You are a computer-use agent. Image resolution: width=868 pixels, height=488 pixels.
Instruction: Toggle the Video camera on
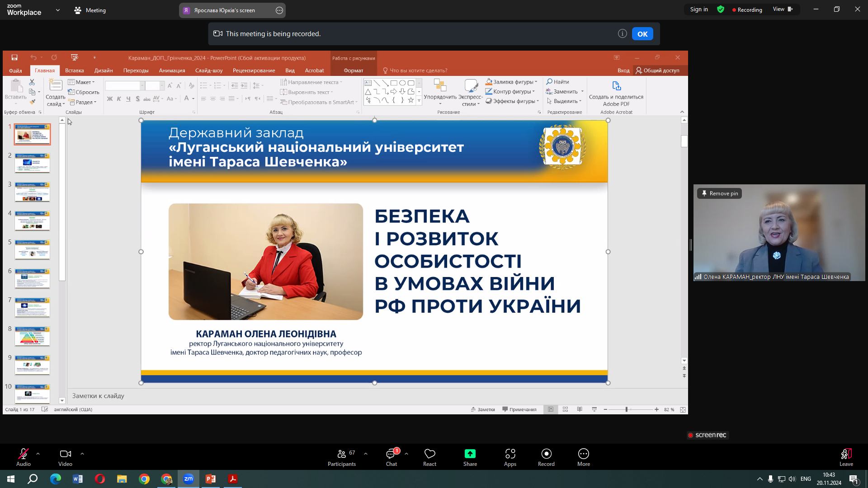coord(65,454)
